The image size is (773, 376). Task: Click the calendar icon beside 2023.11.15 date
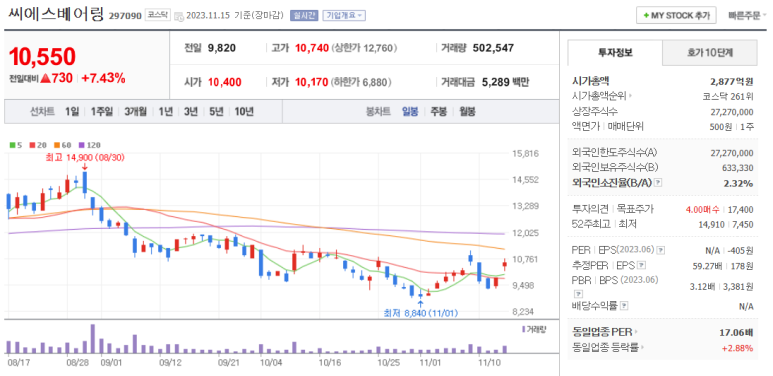tap(179, 16)
